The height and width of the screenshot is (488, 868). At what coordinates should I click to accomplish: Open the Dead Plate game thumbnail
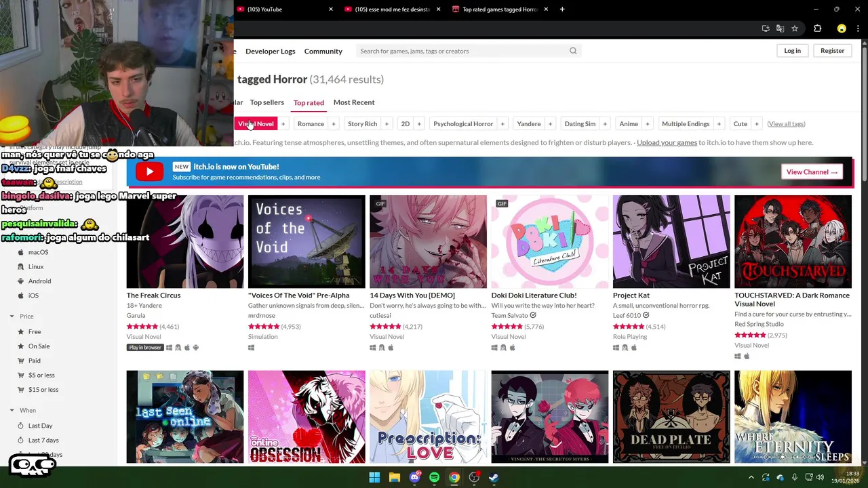coord(671,417)
